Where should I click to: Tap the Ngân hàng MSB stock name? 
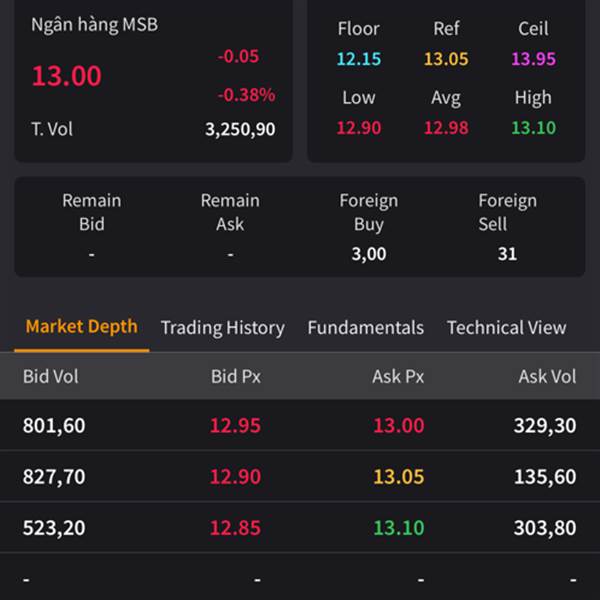(x=94, y=24)
